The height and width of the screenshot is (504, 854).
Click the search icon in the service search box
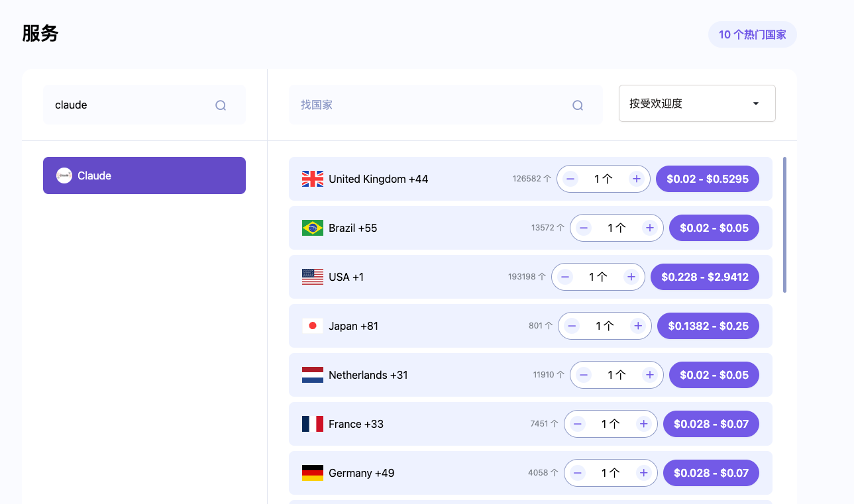click(x=221, y=105)
